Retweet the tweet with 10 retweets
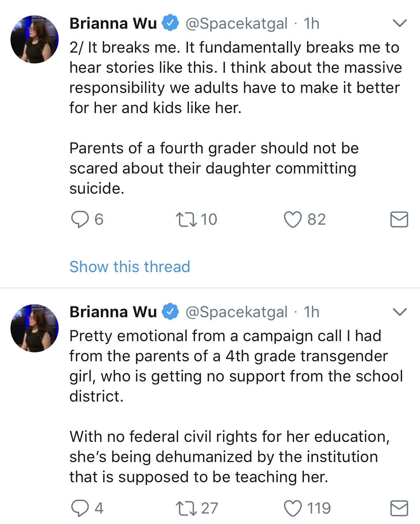The width and height of the screenshot is (420, 524). [187, 219]
